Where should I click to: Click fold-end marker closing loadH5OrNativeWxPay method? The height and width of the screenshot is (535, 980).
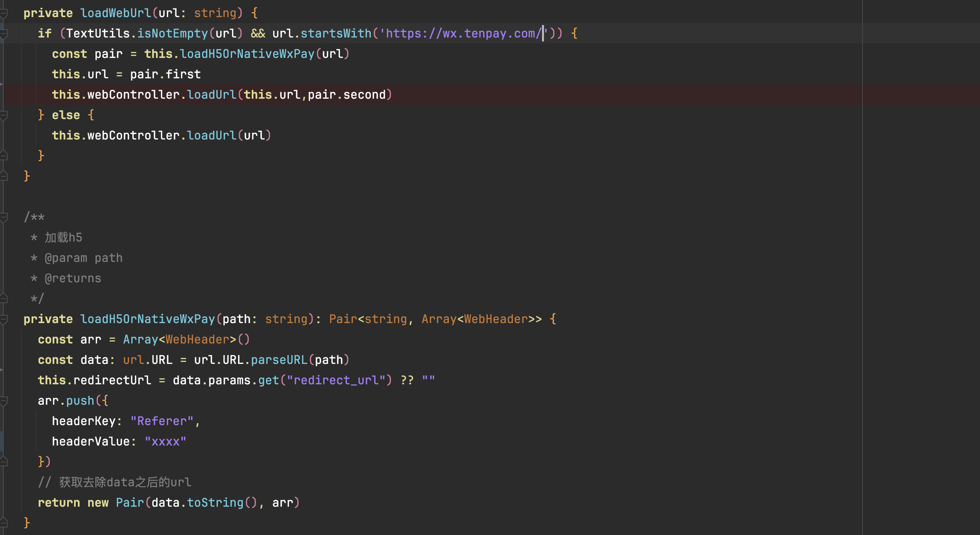pyautogui.click(x=4, y=523)
